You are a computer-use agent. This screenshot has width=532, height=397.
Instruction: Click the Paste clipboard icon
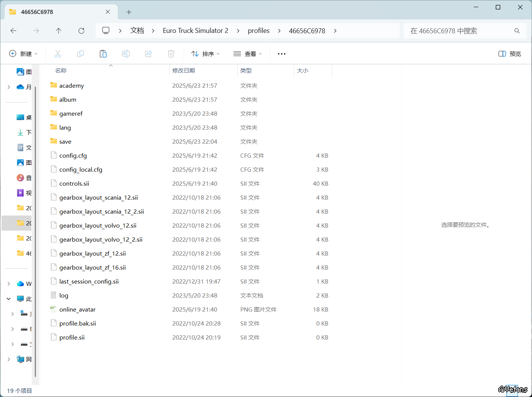(x=103, y=54)
